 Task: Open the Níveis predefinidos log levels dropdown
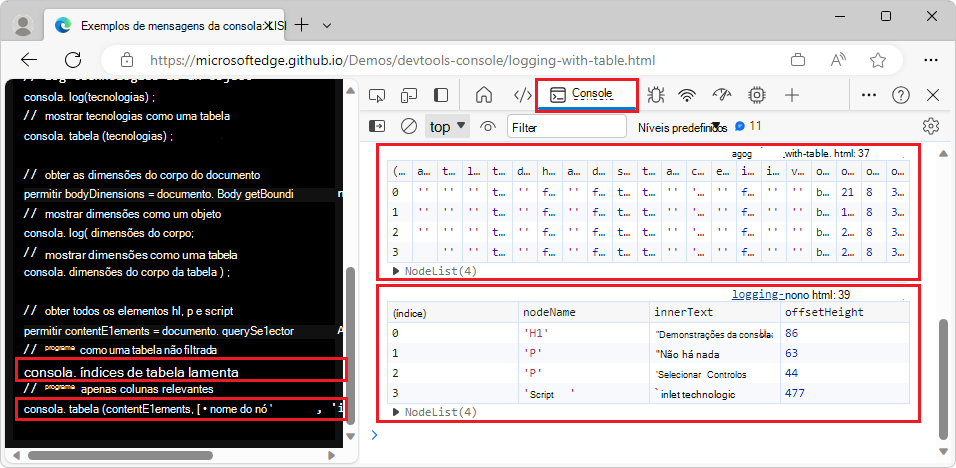coord(679,127)
